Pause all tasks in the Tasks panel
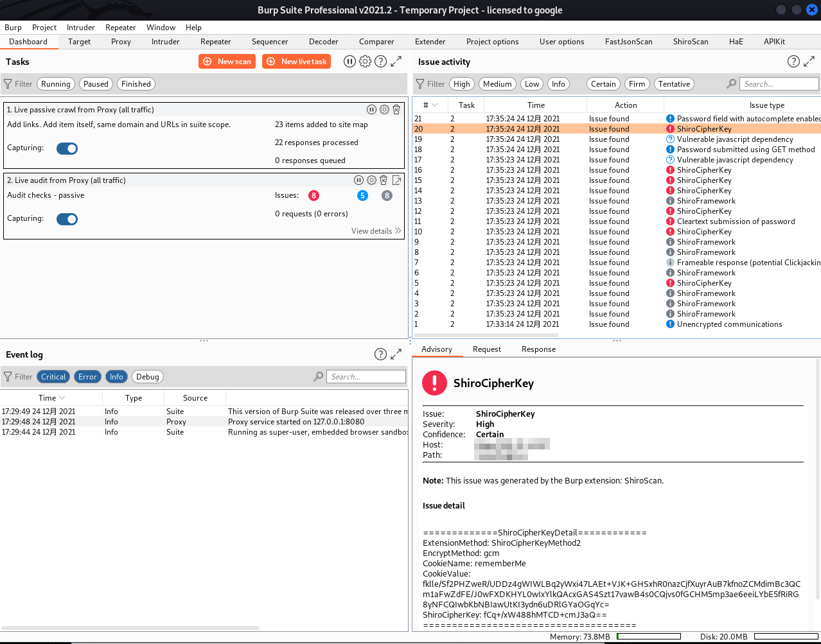The height and width of the screenshot is (644, 821). 349,61
